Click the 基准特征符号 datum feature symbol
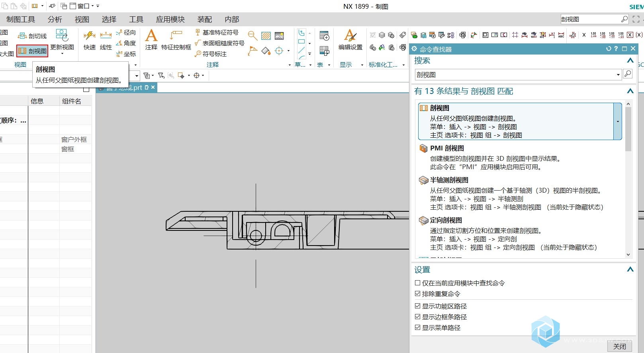The height and width of the screenshot is (353, 644). 217,33
